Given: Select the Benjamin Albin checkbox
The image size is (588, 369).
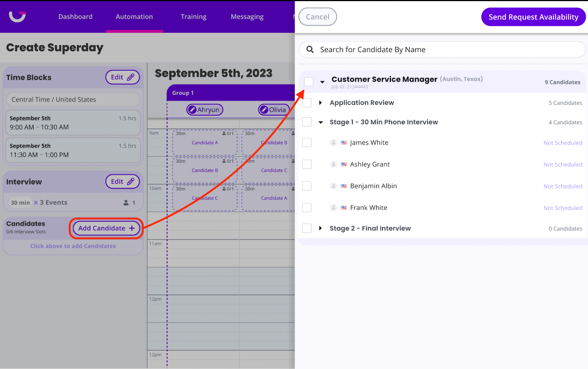Looking at the screenshot, I should pos(307,186).
